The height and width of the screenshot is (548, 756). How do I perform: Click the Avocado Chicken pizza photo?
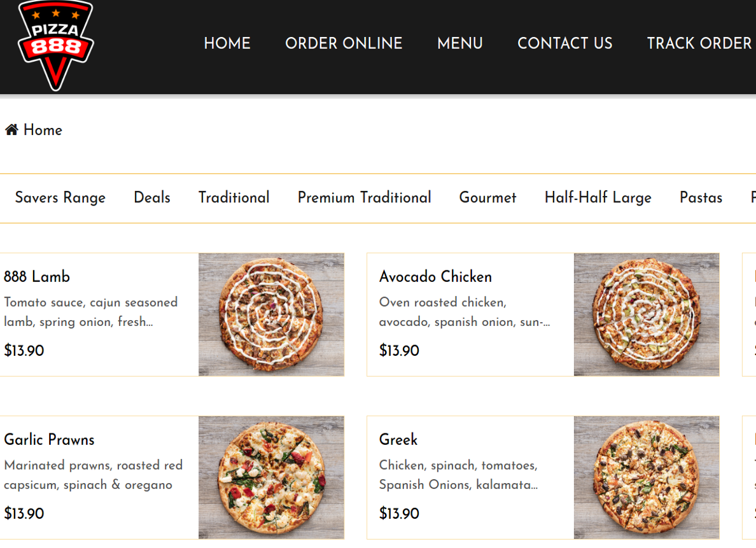tap(647, 314)
